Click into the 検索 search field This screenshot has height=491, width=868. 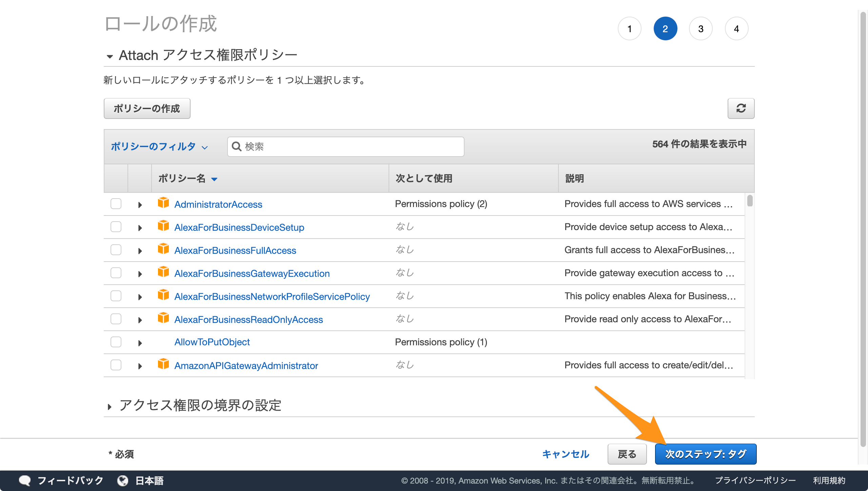[346, 146]
